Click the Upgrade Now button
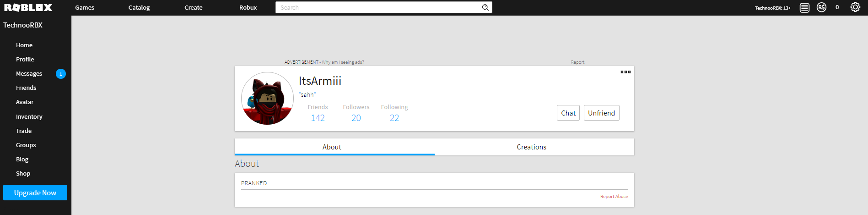The height and width of the screenshot is (215, 868). (35, 193)
